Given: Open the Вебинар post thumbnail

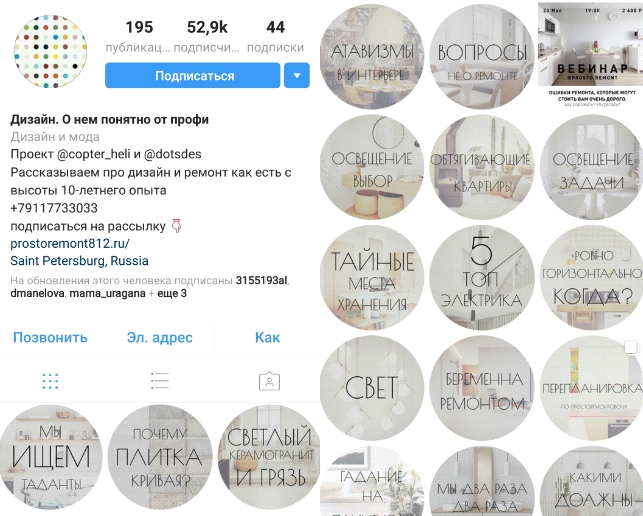Looking at the screenshot, I should pyautogui.click(x=590, y=55).
